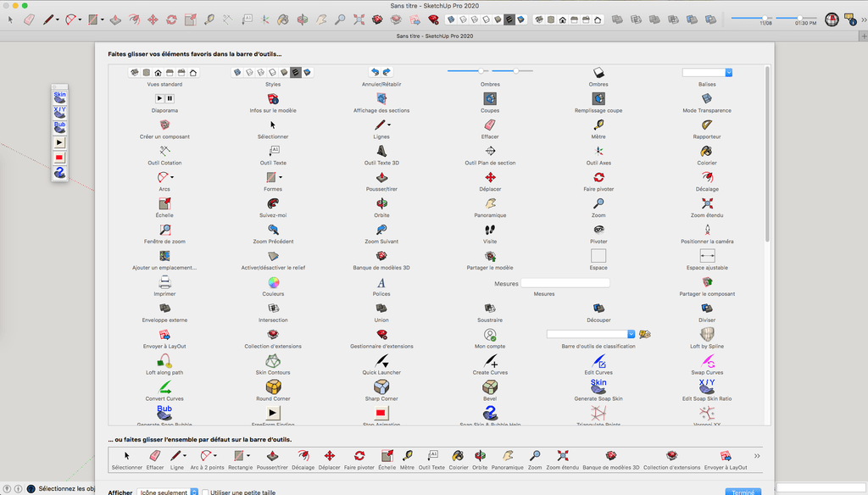
Task: Click the Orbite icon in the palette grid
Action: click(381, 203)
